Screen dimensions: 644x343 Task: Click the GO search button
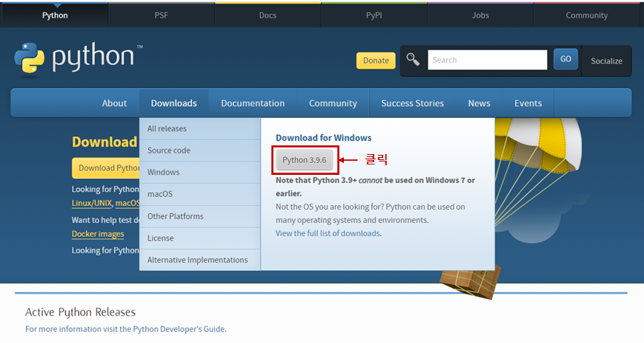[x=565, y=59]
